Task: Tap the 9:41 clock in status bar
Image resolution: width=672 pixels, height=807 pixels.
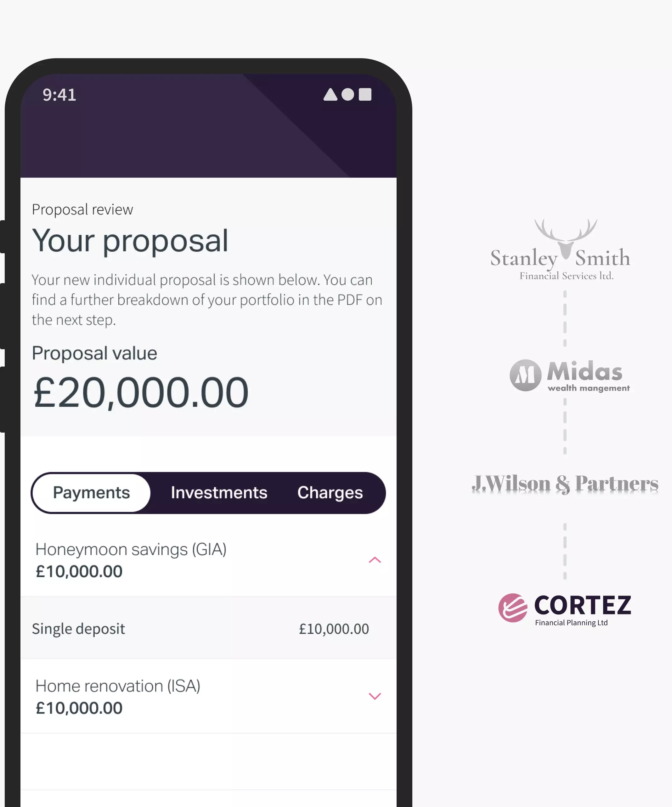Action: tap(59, 94)
